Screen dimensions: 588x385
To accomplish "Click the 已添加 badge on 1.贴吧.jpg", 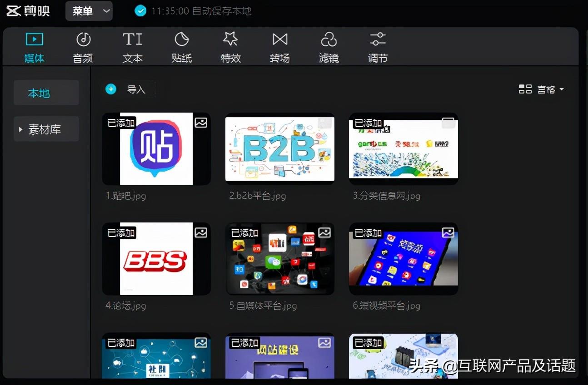I will click(x=121, y=123).
